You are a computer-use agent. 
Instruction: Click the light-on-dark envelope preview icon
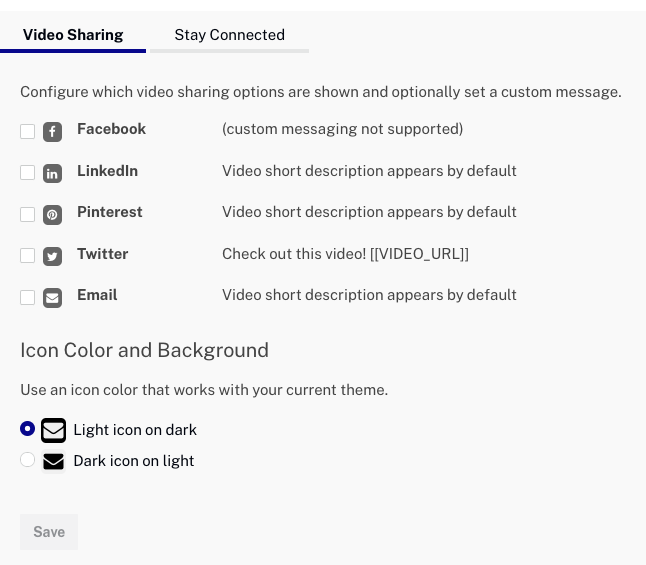(x=53, y=431)
